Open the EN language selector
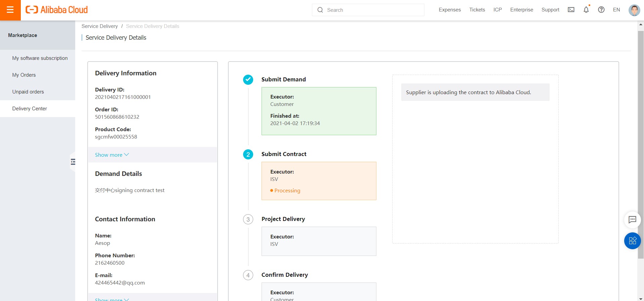This screenshot has height=301, width=644. (x=616, y=10)
